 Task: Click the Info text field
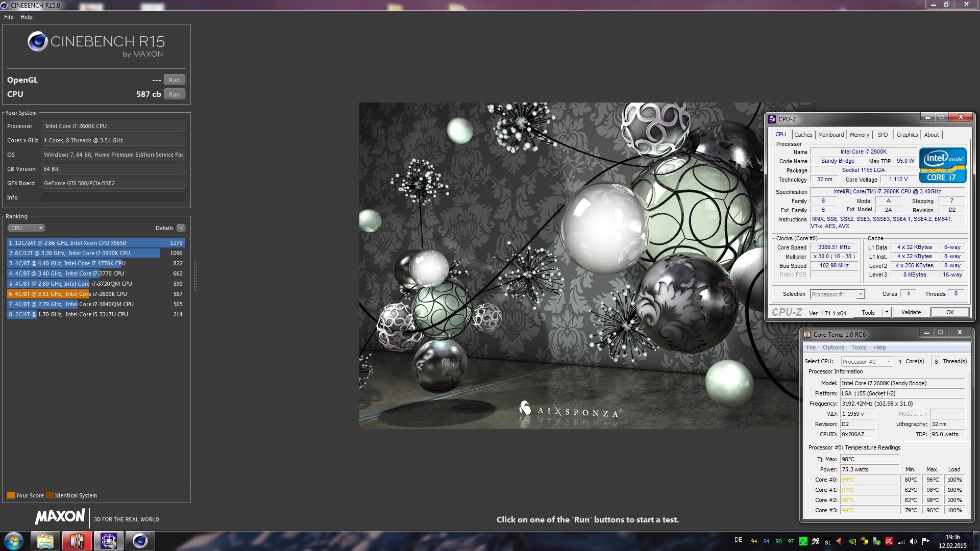(x=113, y=197)
